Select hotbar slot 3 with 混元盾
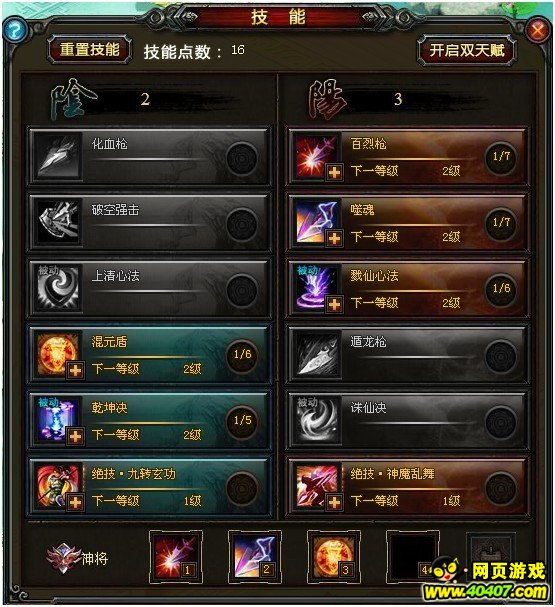 [333, 557]
